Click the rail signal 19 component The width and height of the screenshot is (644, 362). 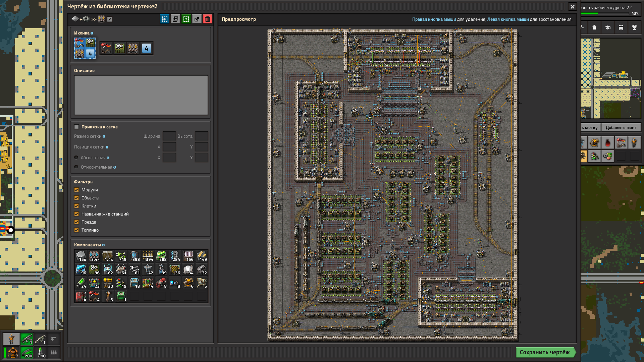point(121,283)
